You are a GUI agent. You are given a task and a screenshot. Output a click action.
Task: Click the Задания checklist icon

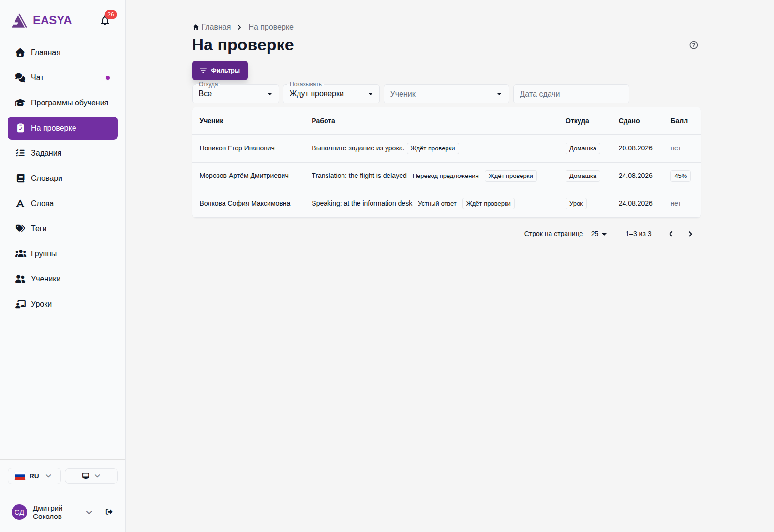coord(20,153)
